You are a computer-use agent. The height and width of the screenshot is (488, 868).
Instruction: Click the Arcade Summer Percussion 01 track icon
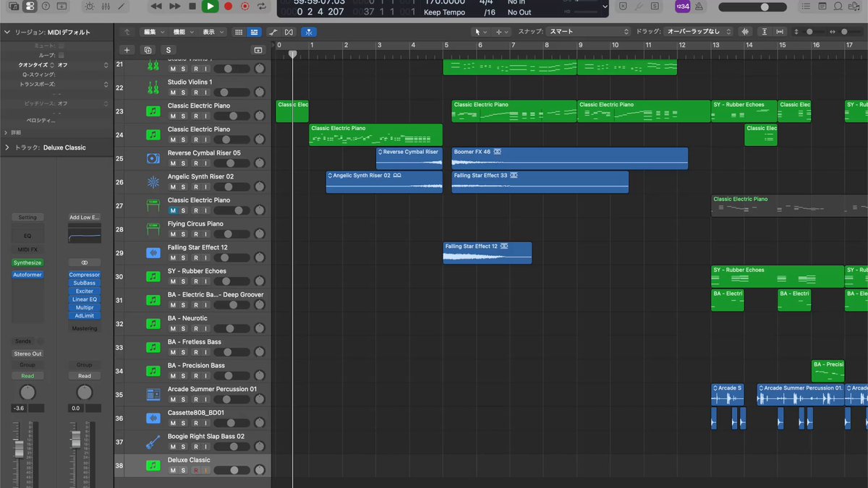(153, 395)
